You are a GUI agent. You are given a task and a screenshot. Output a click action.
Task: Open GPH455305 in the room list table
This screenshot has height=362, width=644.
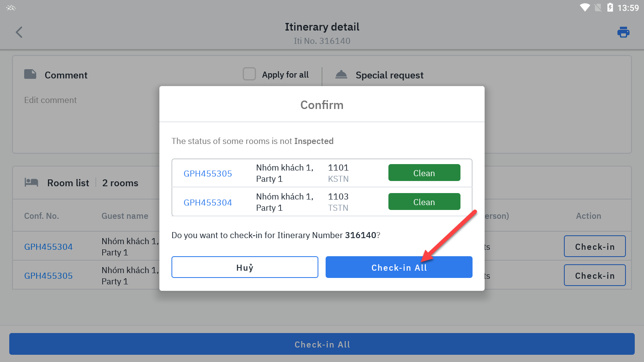pos(48,276)
